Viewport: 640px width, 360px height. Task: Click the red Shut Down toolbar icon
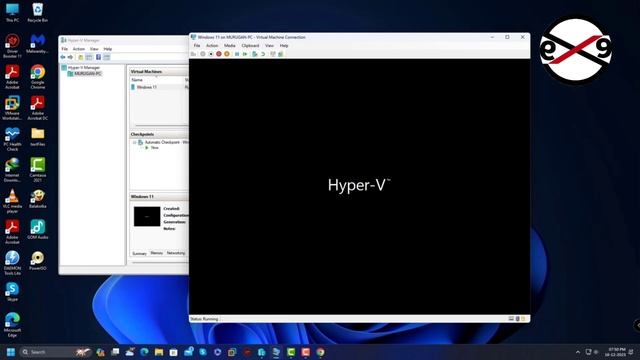(219, 54)
